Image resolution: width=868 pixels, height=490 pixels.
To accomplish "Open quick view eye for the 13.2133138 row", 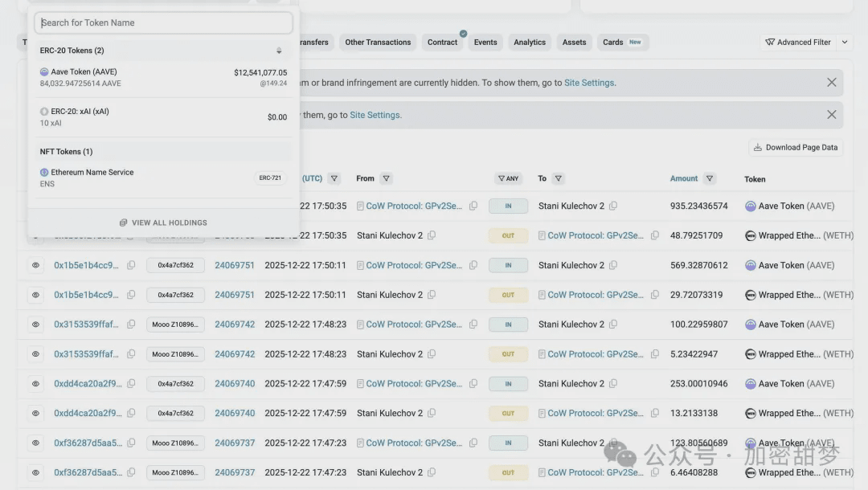I will (35, 413).
